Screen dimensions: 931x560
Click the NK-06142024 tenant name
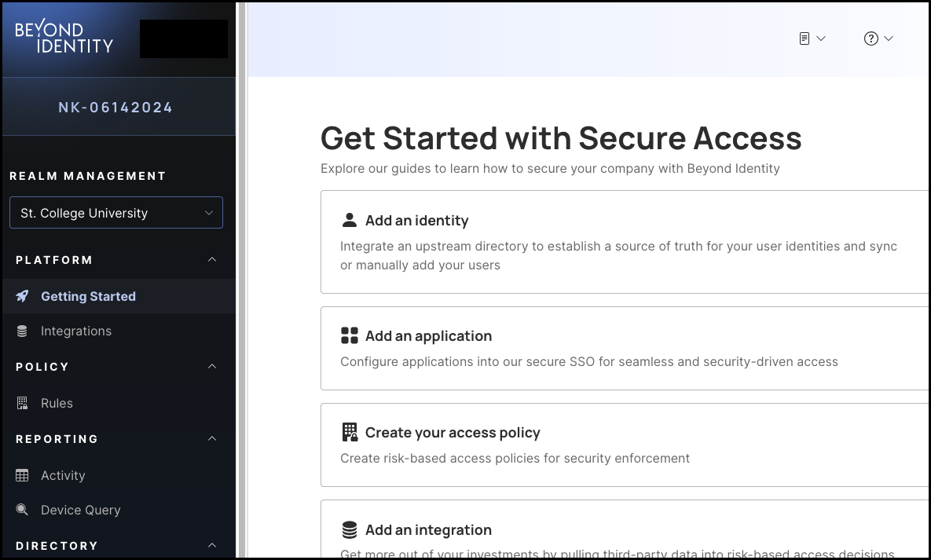115,108
